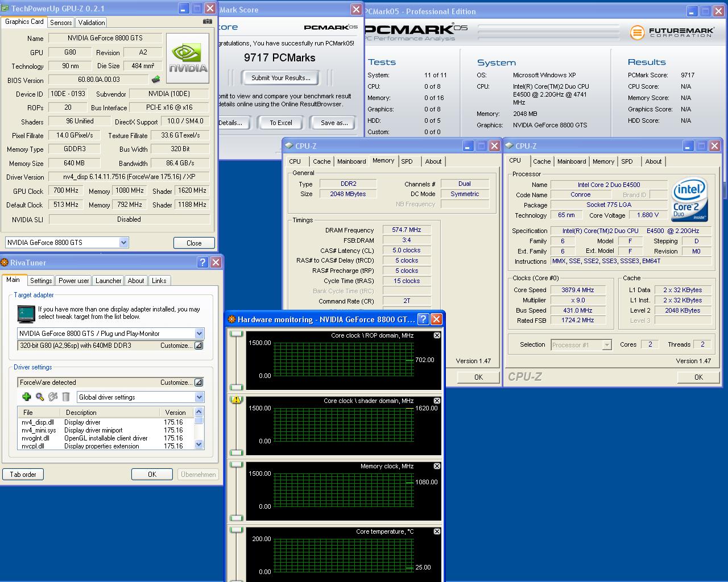
Task: Click the monitor icon in Target adapter
Action: tap(26, 313)
